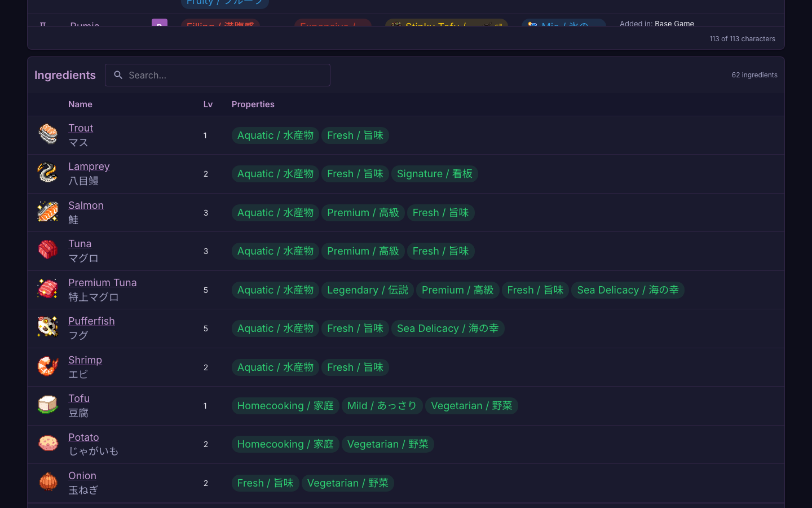Click the Salmon ingredient icon

(48, 212)
